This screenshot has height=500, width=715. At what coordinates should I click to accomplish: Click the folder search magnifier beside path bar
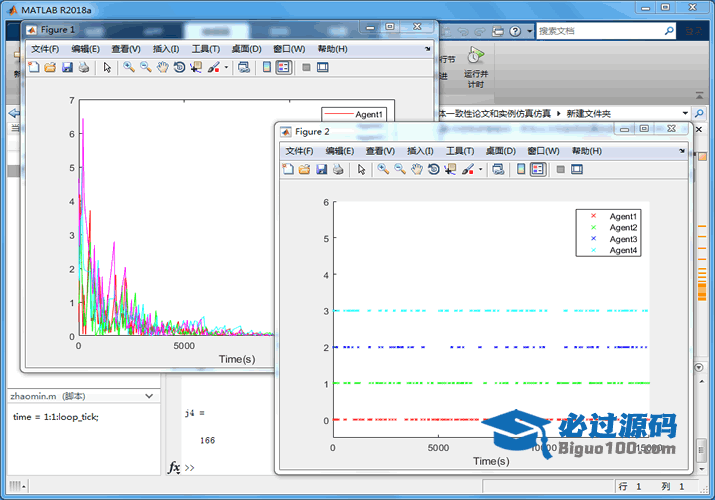pos(699,113)
